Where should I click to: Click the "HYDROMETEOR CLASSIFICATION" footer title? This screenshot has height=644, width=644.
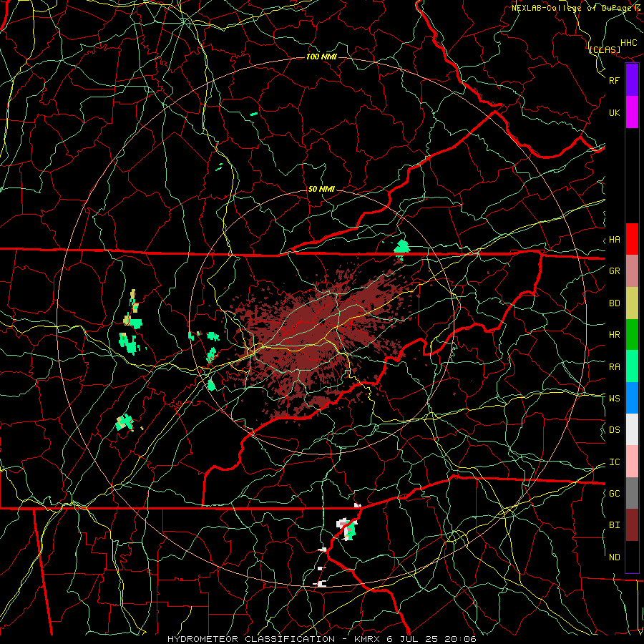tap(251, 639)
